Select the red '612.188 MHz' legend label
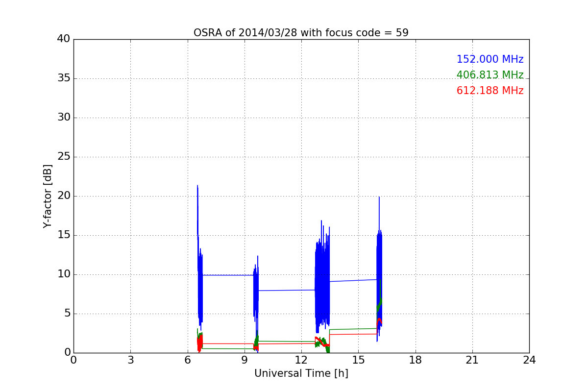The width and height of the screenshot is (588, 392). click(x=490, y=91)
